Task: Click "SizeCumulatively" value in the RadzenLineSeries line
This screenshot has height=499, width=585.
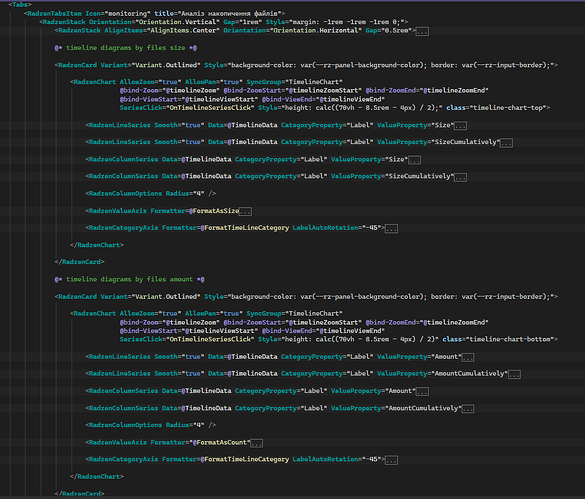Action: pyautogui.click(x=466, y=142)
